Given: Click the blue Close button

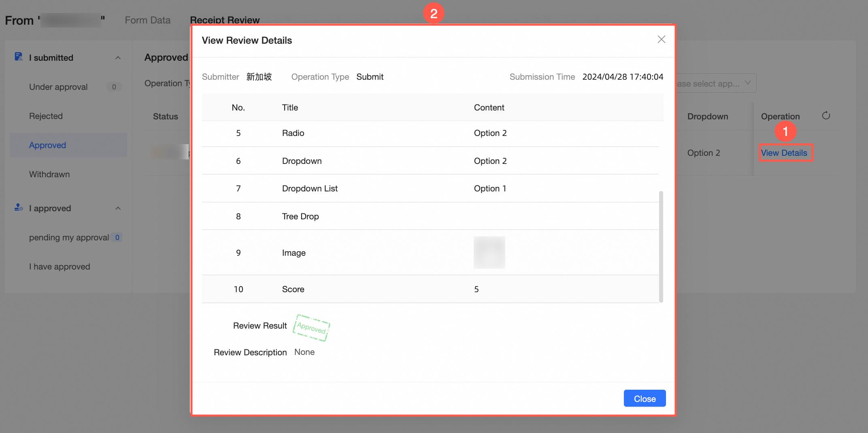Looking at the screenshot, I should [645, 399].
